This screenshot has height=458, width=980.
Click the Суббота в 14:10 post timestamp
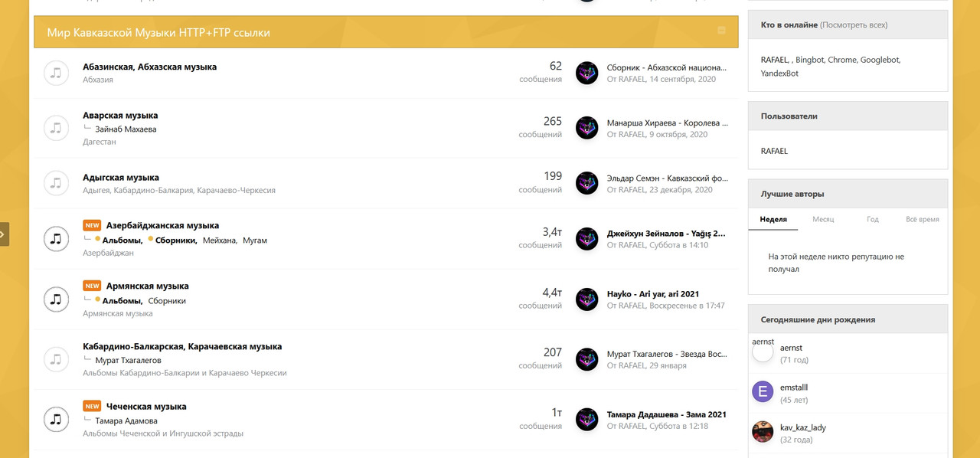click(x=678, y=245)
